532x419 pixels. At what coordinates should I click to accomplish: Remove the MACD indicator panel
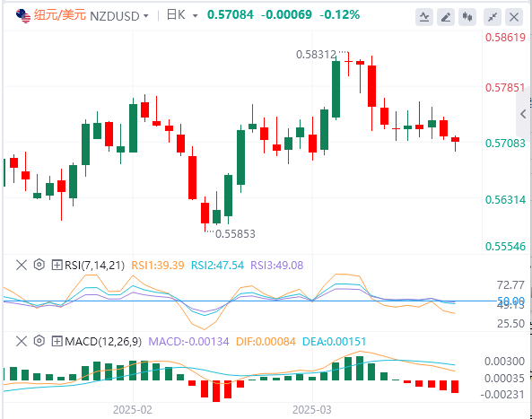(22, 341)
